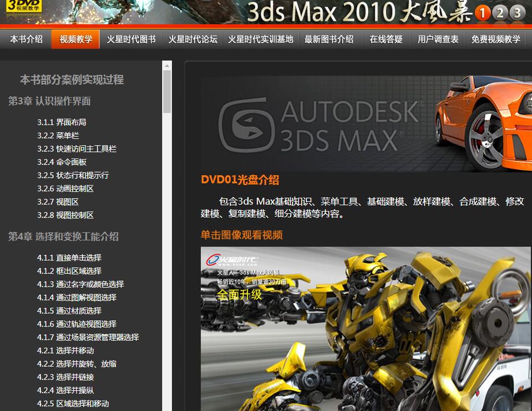The image size is (532, 411).
Task: Click the 第4章 选择和变换工能介绍 chapter heading
Action: [x=63, y=236]
